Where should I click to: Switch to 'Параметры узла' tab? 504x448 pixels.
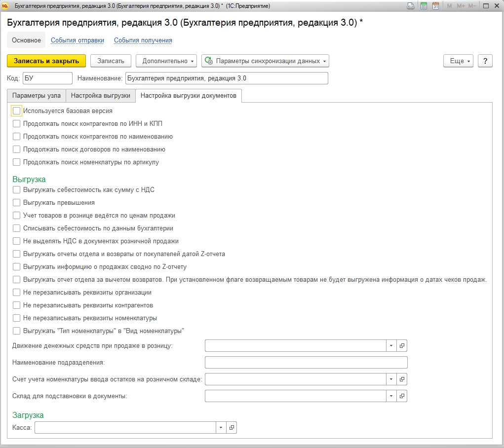37,96
